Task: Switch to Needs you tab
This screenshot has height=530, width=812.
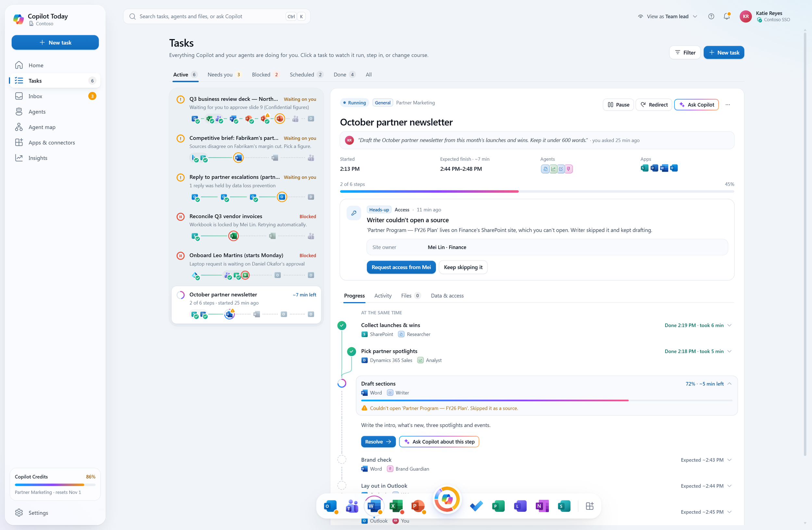Action: click(224, 74)
